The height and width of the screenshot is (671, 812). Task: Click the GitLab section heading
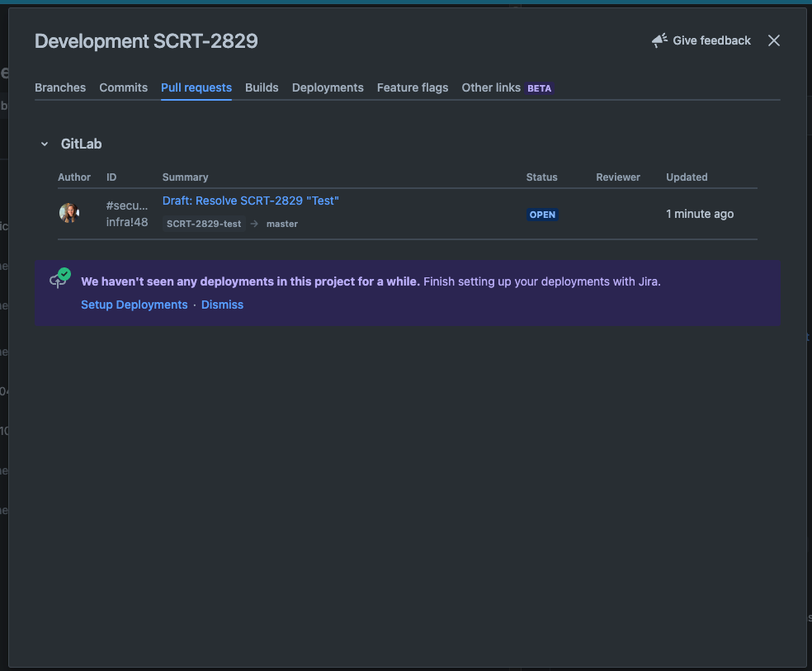pyautogui.click(x=82, y=144)
